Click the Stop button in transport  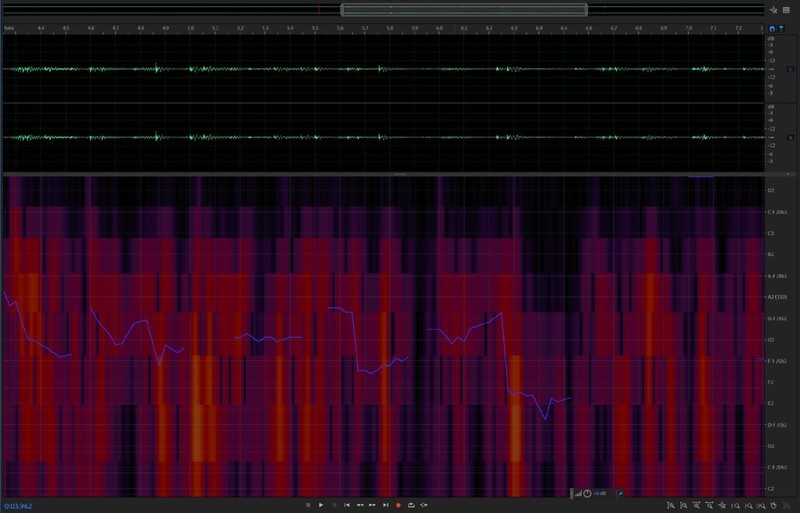308,505
